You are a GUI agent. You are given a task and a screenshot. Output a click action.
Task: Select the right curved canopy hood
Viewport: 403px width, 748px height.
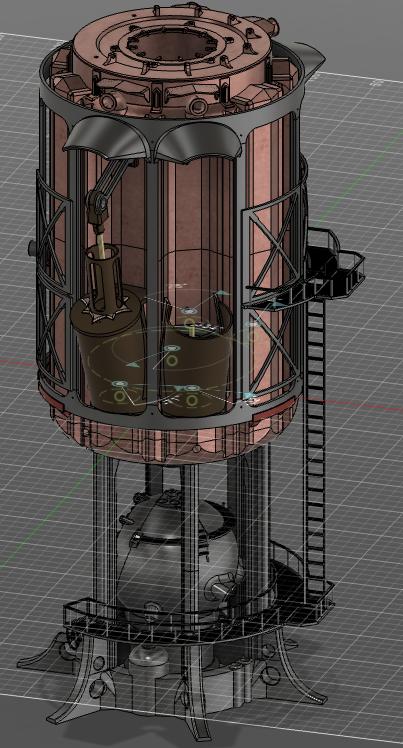pyautogui.click(x=198, y=140)
